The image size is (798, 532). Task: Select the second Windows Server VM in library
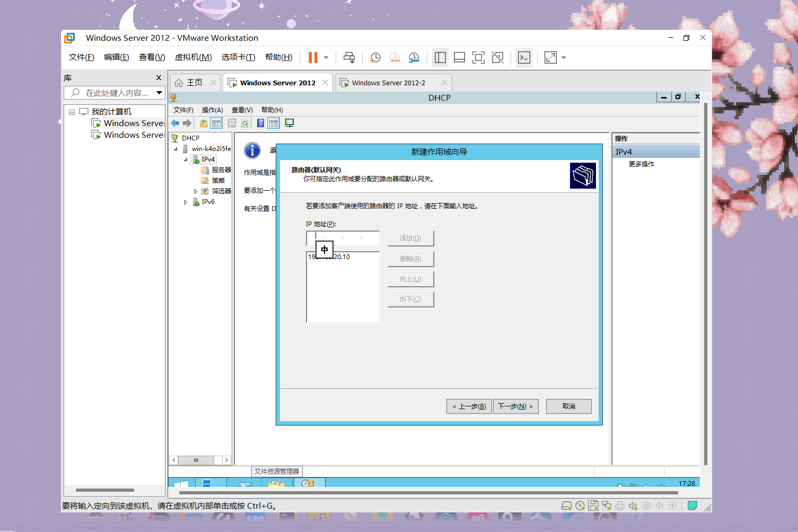click(128, 135)
